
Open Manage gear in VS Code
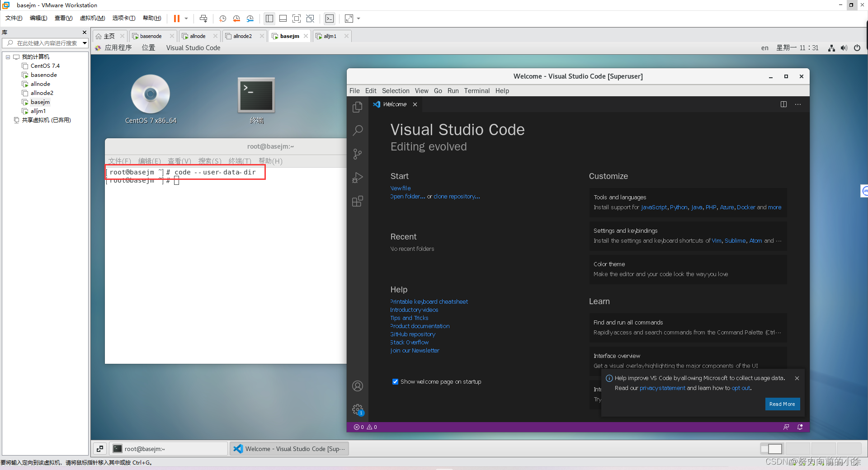358,409
